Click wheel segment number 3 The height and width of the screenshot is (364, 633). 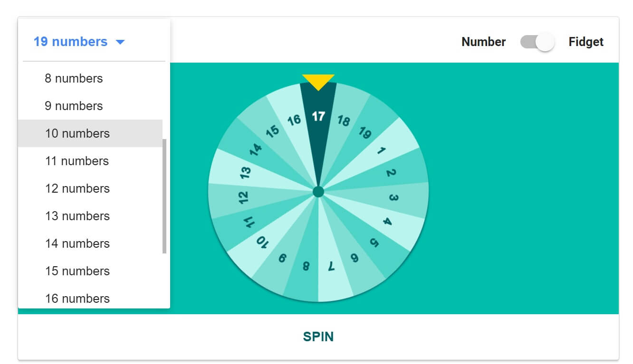tap(393, 197)
